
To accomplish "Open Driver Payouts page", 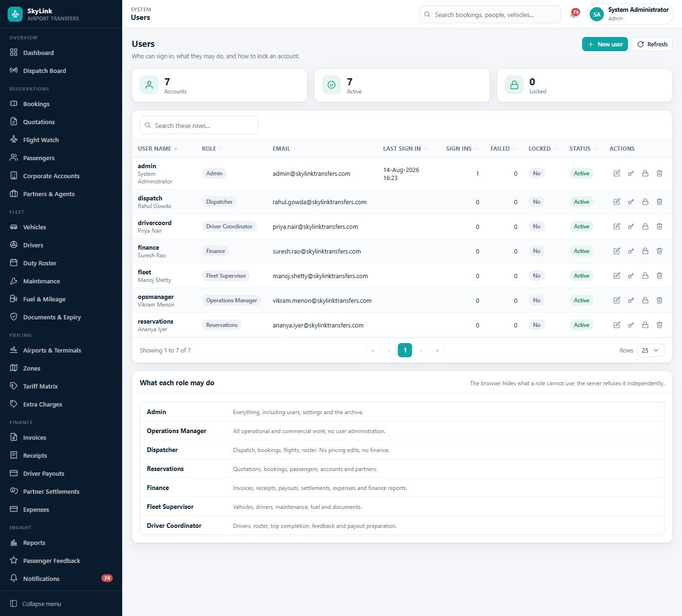I will 61,473.
